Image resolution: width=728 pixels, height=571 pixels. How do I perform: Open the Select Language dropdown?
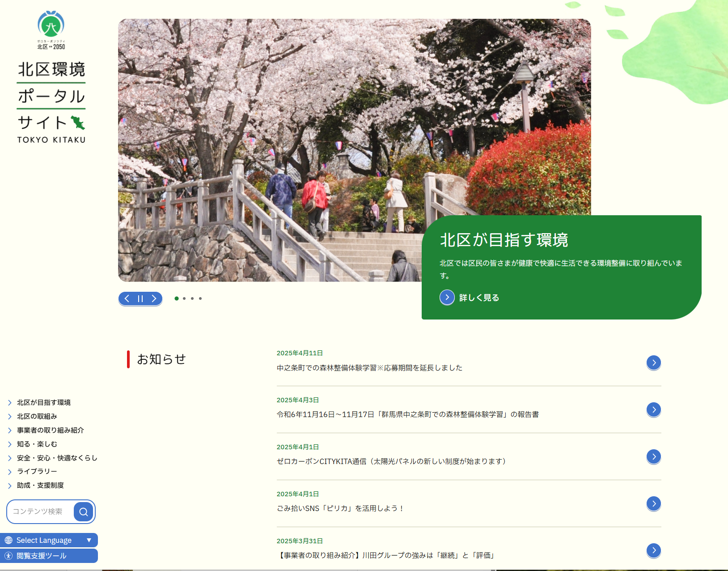[49, 540]
